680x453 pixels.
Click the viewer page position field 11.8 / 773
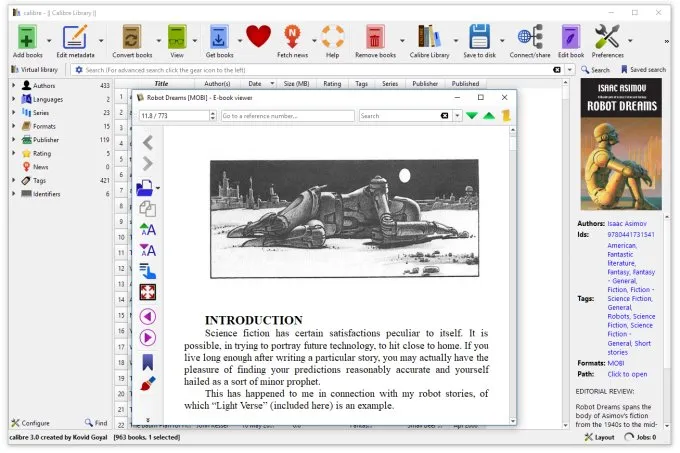click(177, 116)
